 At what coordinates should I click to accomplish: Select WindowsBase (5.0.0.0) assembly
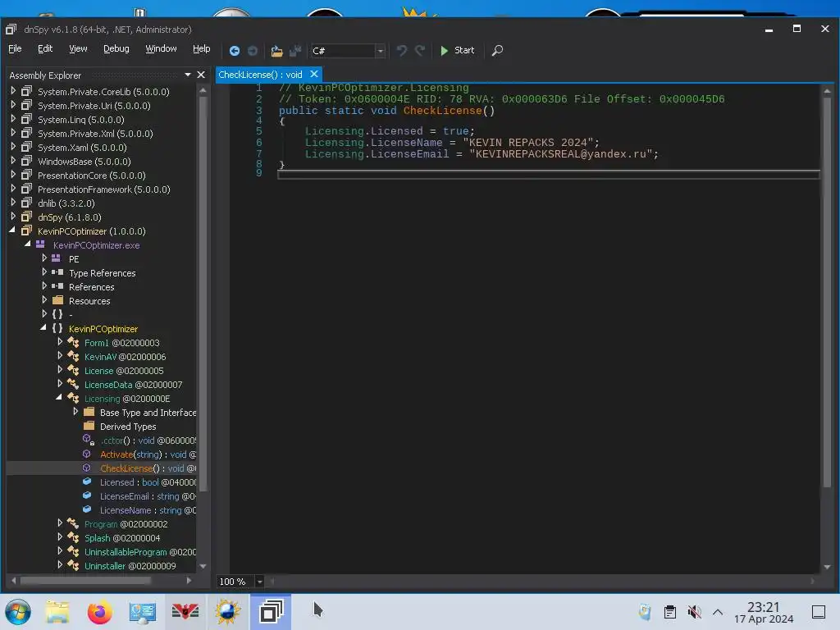[x=84, y=162]
